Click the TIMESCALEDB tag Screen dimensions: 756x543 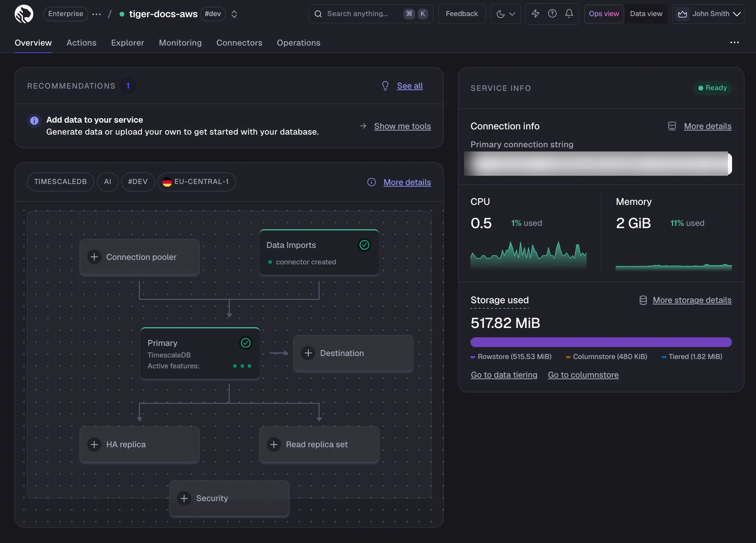(x=61, y=182)
